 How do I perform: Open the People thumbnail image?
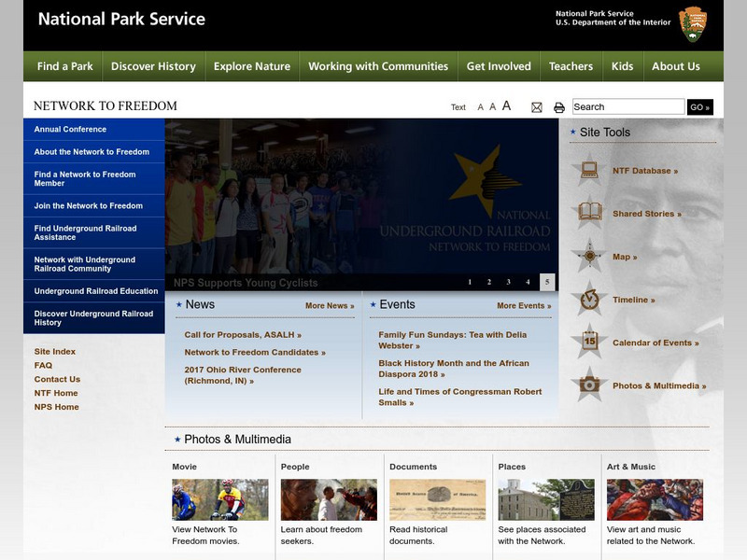click(329, 499)
